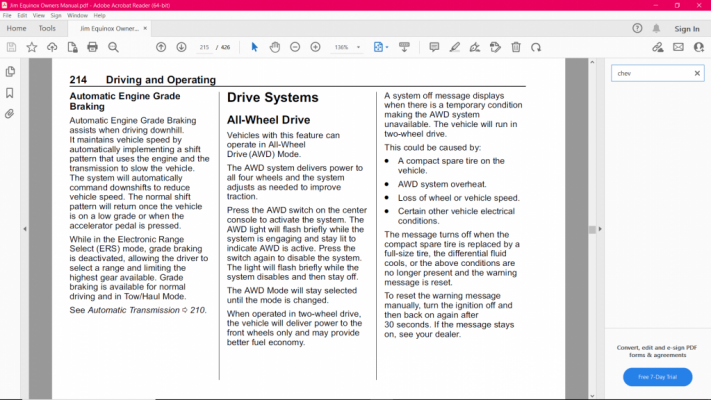Image resolution: width=711 pixels, height=400 pixels.
Task: Zoom in with the plus button
Action: (316, 47)
